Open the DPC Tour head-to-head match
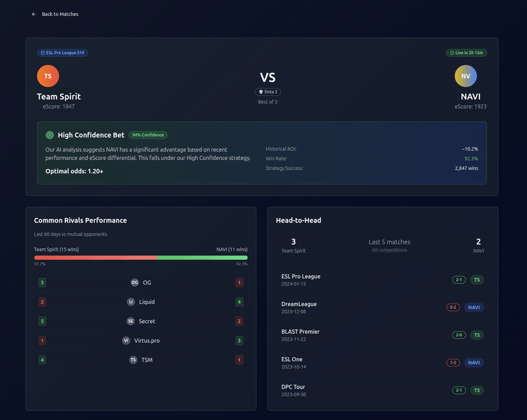This screenshot has height=420, width=527. 383,390
